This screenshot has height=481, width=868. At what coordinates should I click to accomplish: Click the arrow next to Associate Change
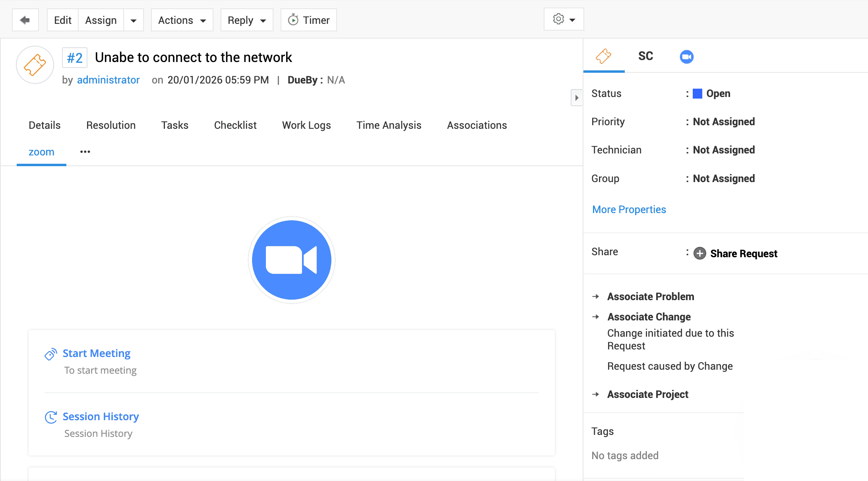point(595,317)
